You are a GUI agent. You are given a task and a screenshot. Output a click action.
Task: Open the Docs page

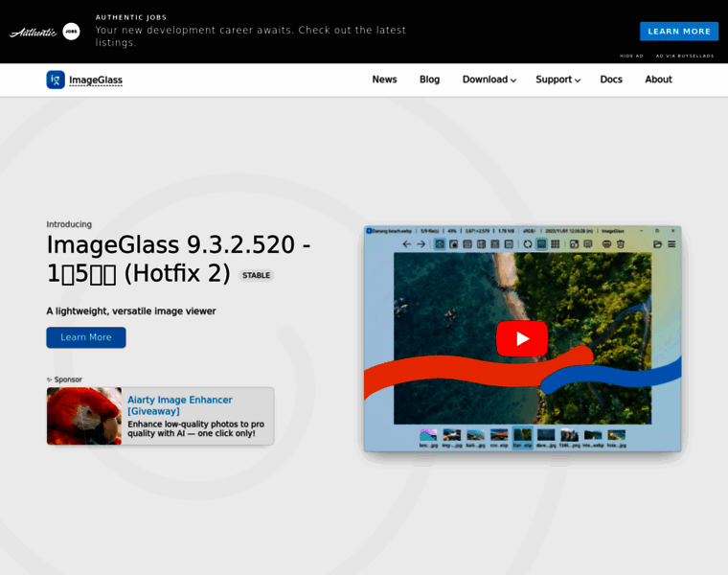[x=611, y=80]
